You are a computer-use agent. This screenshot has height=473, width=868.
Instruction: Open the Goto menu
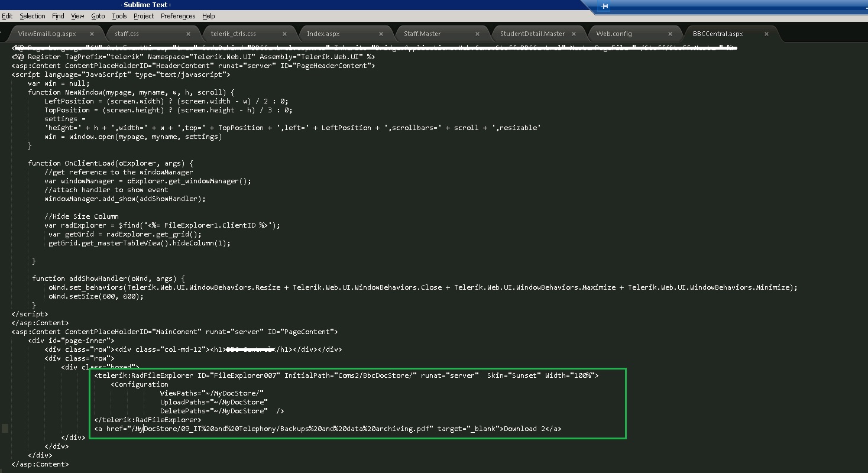pyautogui.click(x=98, y=16)
